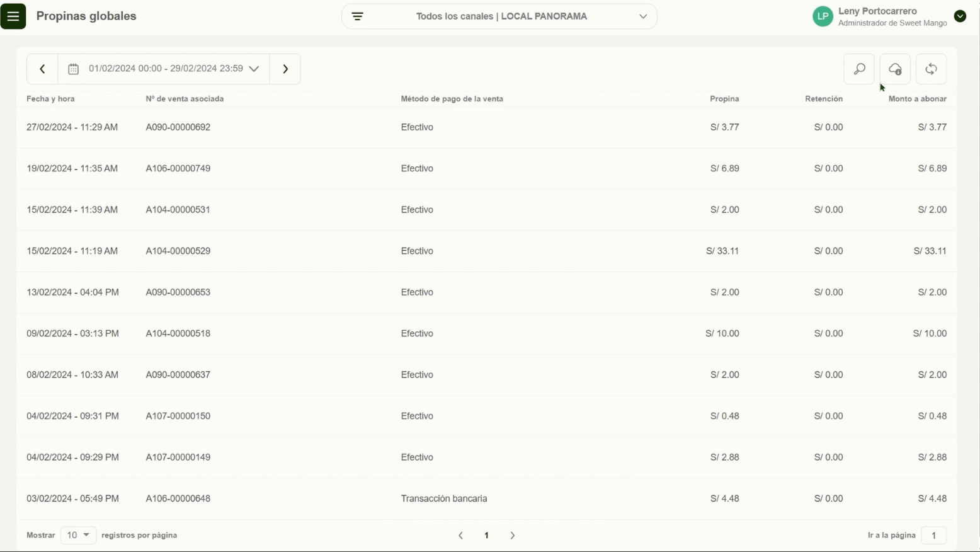Click the filter icon in channel selector
Image resolution: width=980 pixels, height=552 pixels.
pos(357,16)
